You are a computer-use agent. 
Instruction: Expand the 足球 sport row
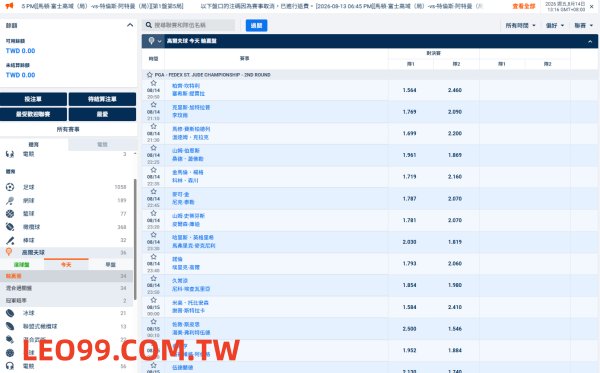click(66, 187)
